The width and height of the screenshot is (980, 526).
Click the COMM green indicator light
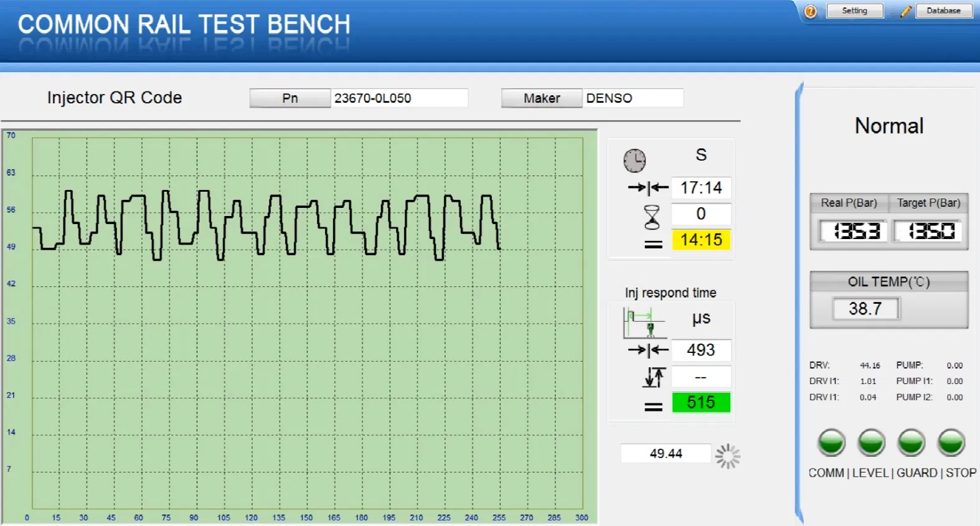tap(831, 443)
